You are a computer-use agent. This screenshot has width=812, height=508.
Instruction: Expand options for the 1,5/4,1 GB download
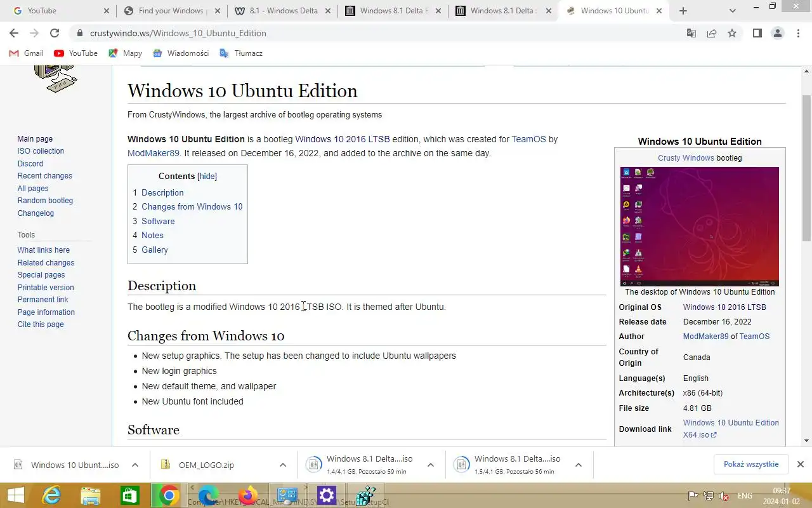[x=579, y=465]
